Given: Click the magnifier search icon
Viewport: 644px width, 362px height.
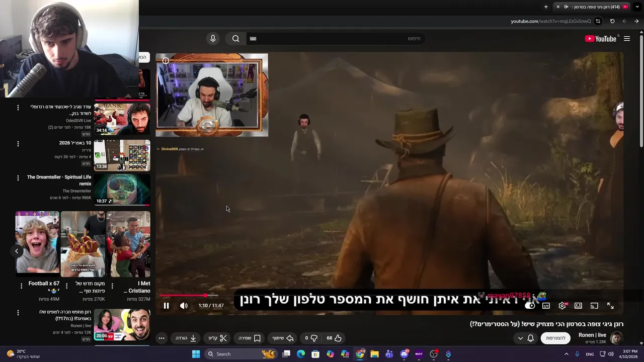Looking at the screenshot, I should [235, 39].
